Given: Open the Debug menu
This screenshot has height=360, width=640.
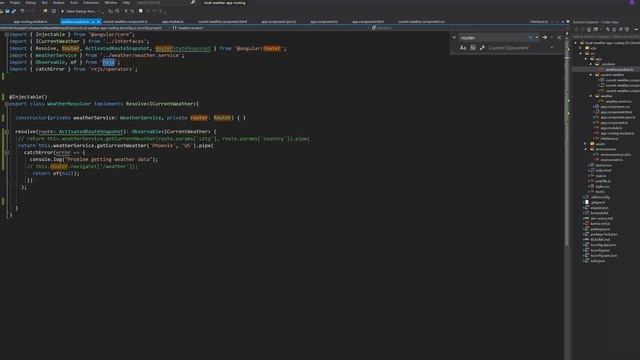Looking at the screenshot, I should tap(31, 2).
